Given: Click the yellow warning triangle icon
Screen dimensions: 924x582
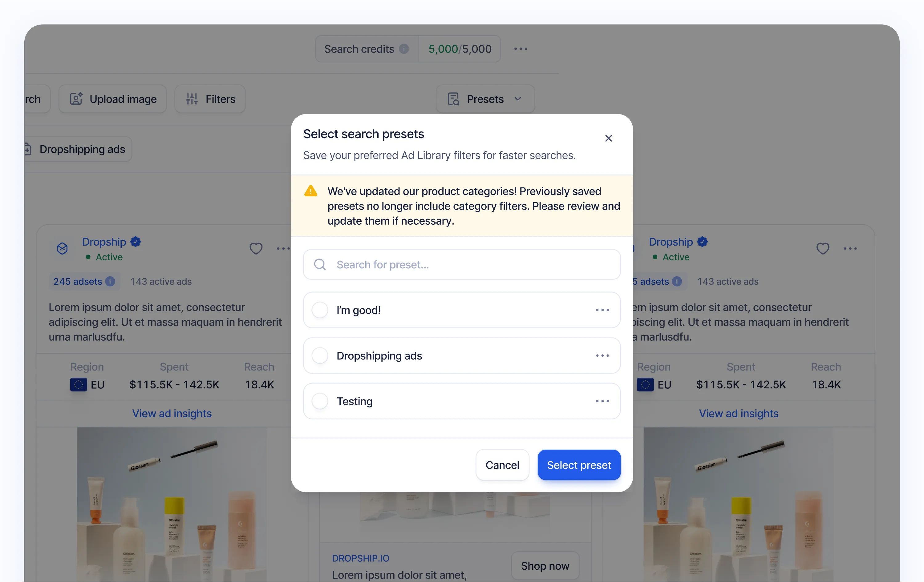Looking at the screenshot, I should tap(310, 191).
